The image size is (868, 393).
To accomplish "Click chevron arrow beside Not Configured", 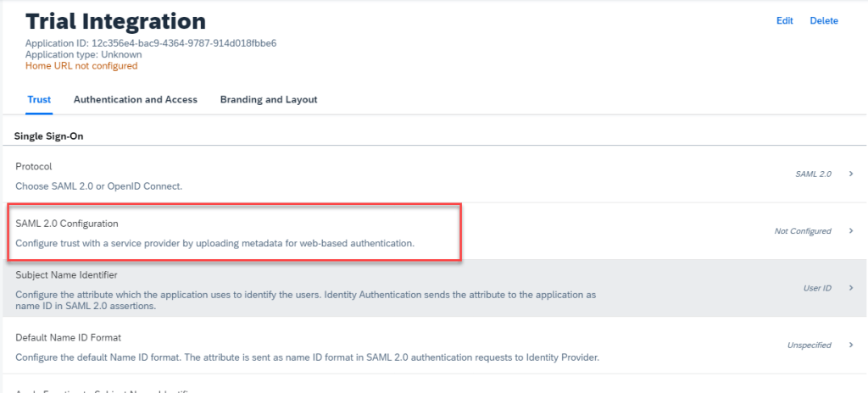I will click(850, 231).
